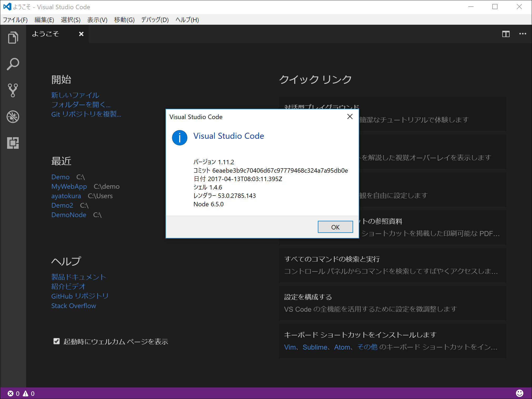
Task: Open recent project MyWebApp
Action: [69, 186]
